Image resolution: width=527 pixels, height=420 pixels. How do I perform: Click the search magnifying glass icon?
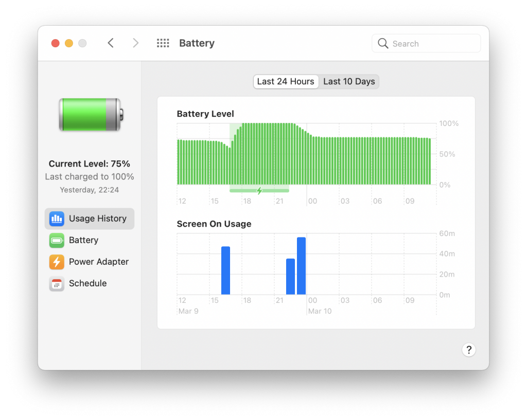coord(383,43)
